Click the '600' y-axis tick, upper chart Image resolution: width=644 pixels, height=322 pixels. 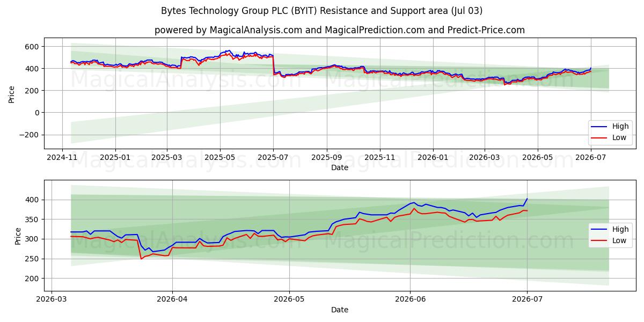click(33, 47)
